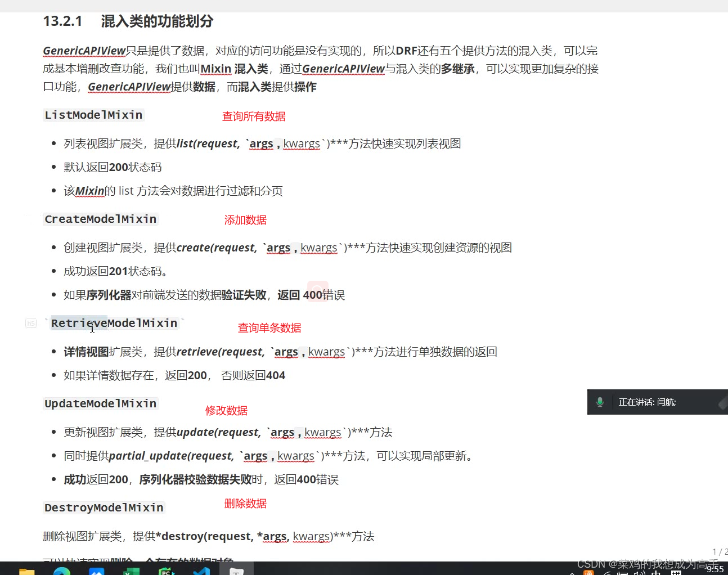The height and width of the screenshot is (575, 728).
Task: Click the volume icon in the system tray
Action: (x=639, y=573)
